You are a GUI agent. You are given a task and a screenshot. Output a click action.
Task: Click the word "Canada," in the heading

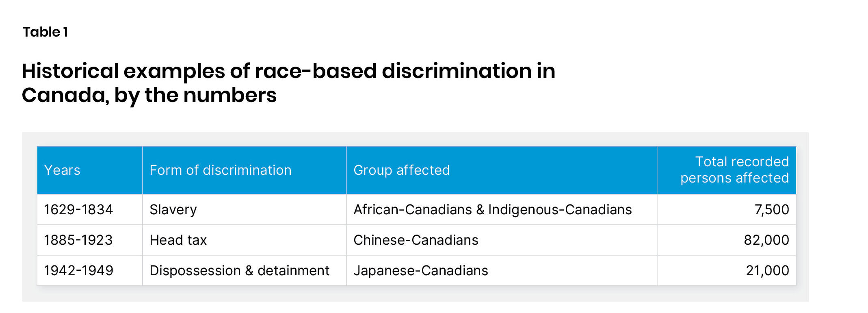tap(65, 96)
